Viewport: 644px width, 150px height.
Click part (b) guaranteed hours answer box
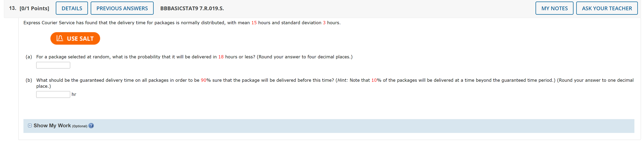point(53,94)
